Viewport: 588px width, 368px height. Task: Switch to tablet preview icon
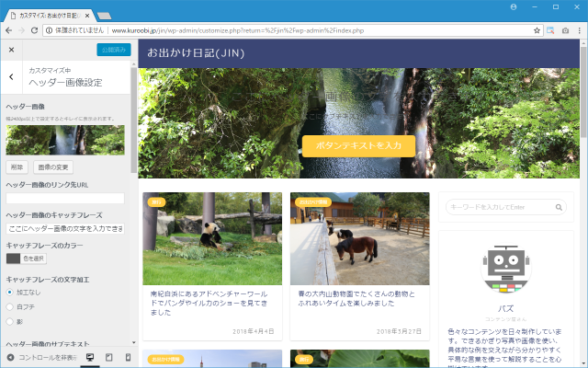108,357
